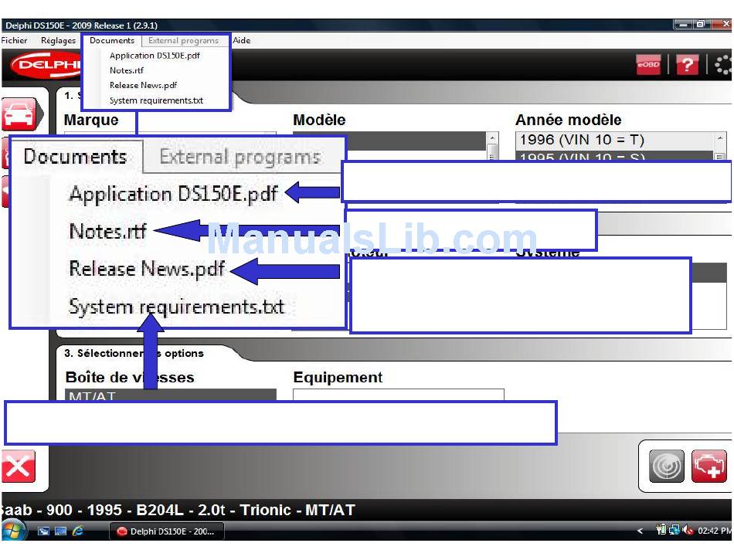The height and width of the screenshot is (560, 734).
Task: Select 1996 (VIN 10 = T) model year
Action: click(x=614, y=140)
